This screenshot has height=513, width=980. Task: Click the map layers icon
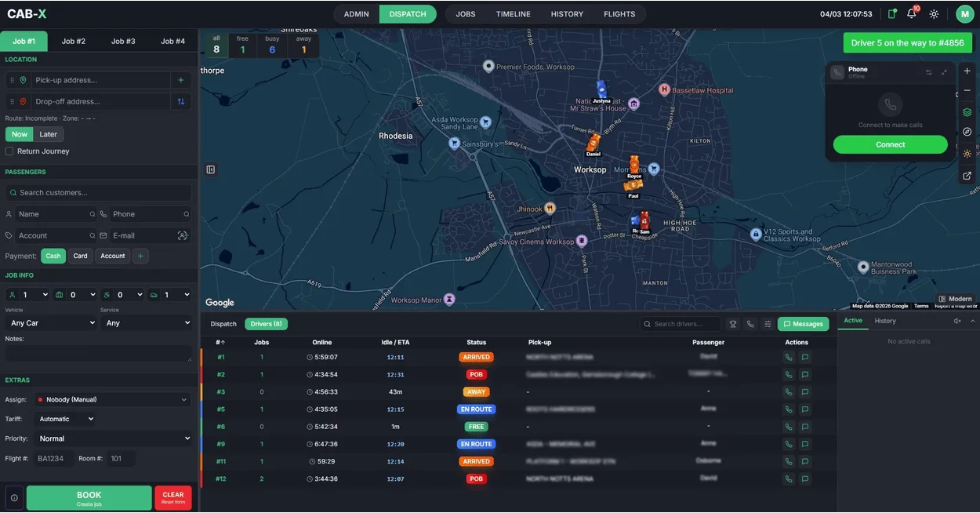point(967,112)
